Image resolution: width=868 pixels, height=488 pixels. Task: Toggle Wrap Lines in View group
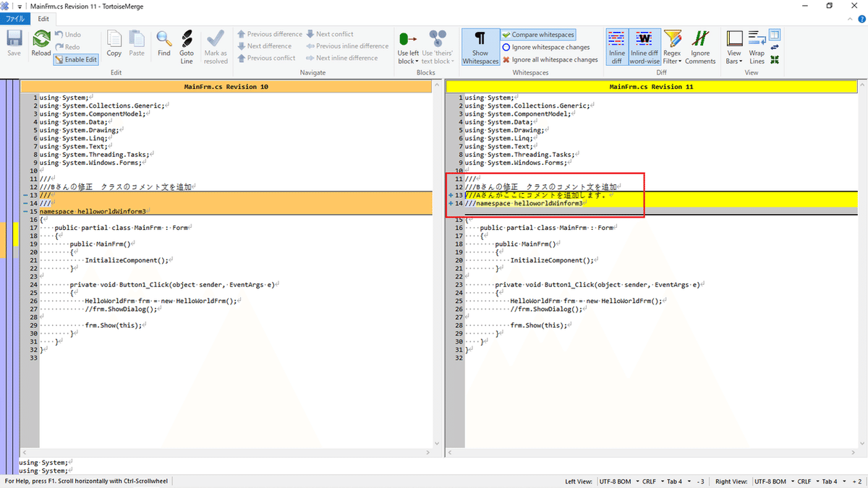point(757,48)
